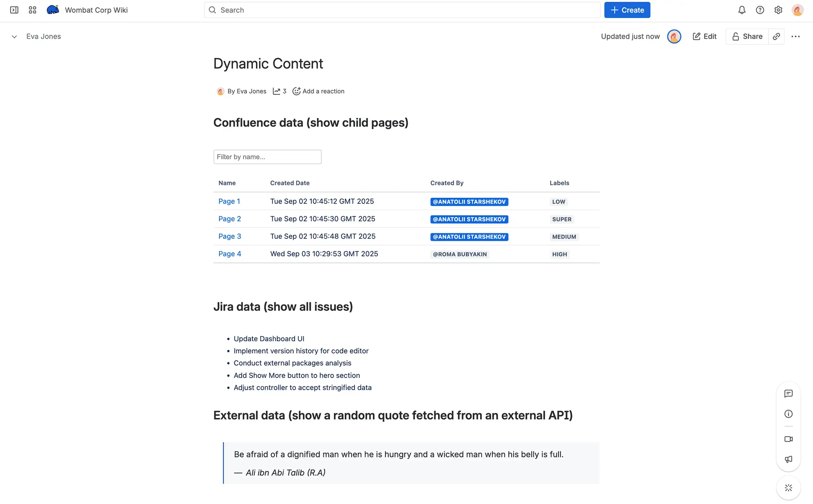
Task: Open Page 4 link
Action: (x=229, y=254)
